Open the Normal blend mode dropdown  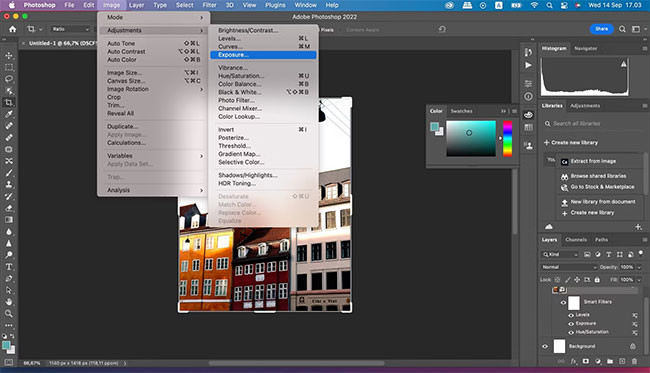click(569, 267)
